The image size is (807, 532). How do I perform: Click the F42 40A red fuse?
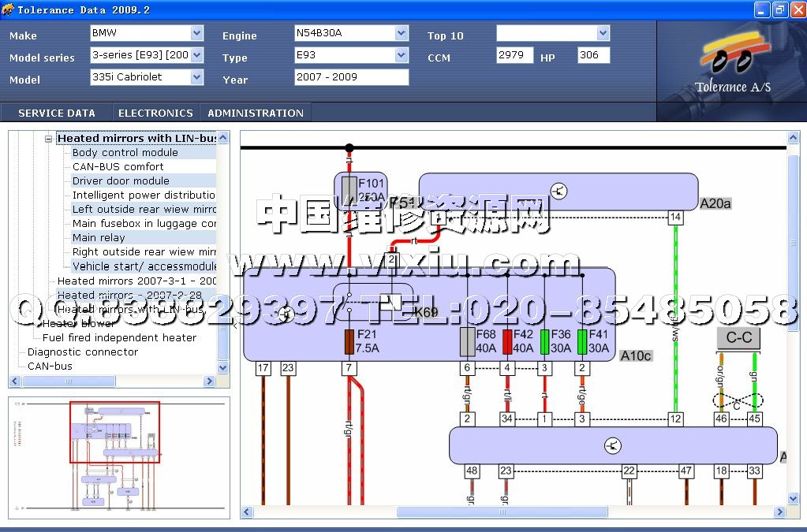tap(506, 342)
